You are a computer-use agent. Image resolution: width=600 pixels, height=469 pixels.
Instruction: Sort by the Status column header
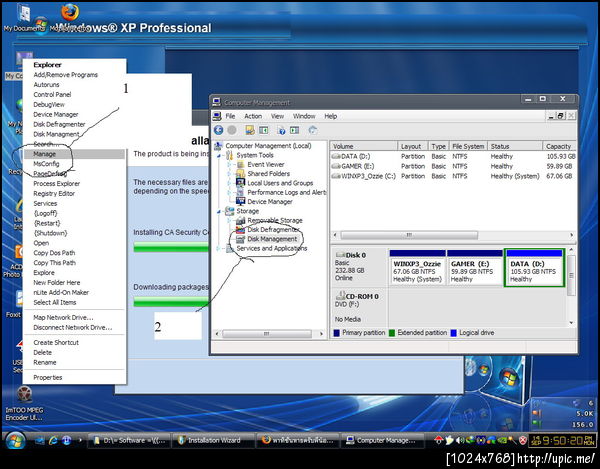click(x=515, y=146)
